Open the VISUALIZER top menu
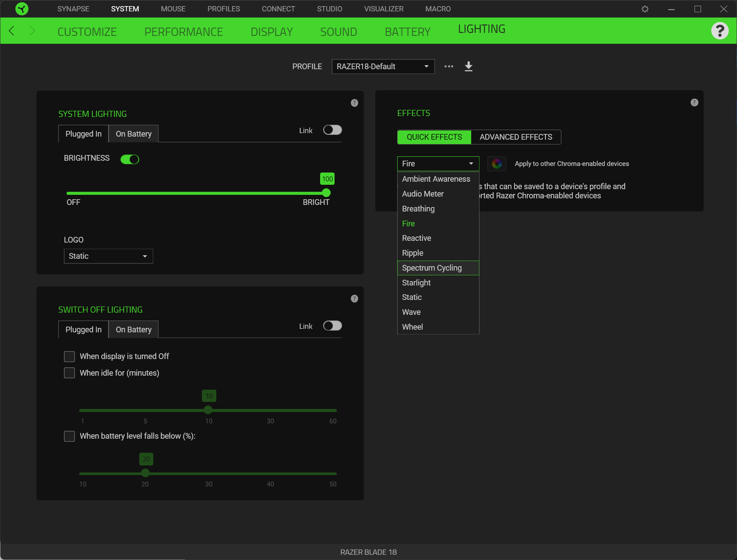The width and height of the screenshot is (737, 560). (x=384, y=9)
